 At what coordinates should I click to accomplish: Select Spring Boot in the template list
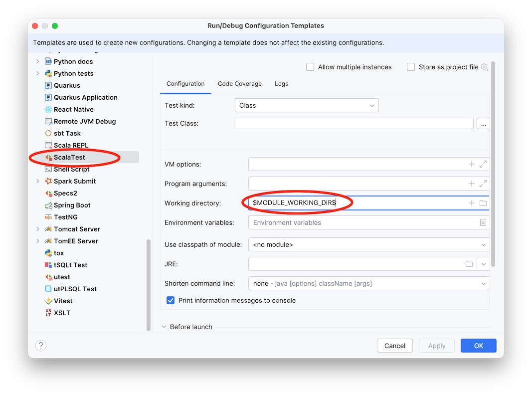71,205
